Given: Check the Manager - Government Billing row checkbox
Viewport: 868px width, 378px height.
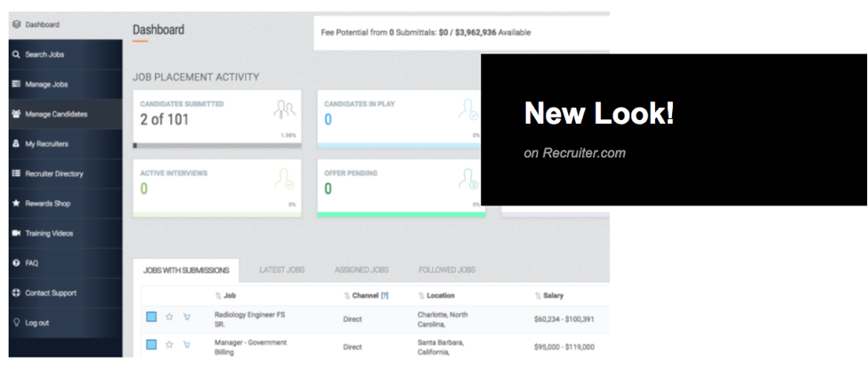Looking at the screenshot, I should tap(150, 344).
